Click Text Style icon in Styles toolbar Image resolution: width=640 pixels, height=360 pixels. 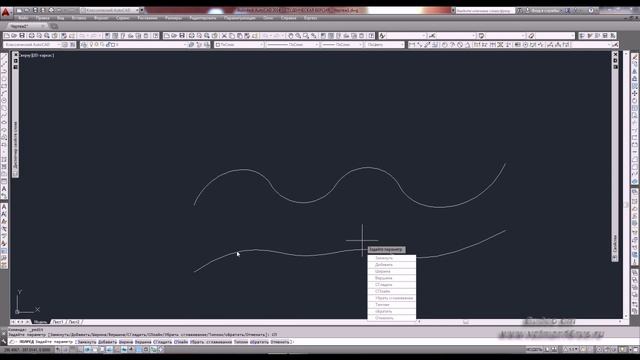coord(382,36)
